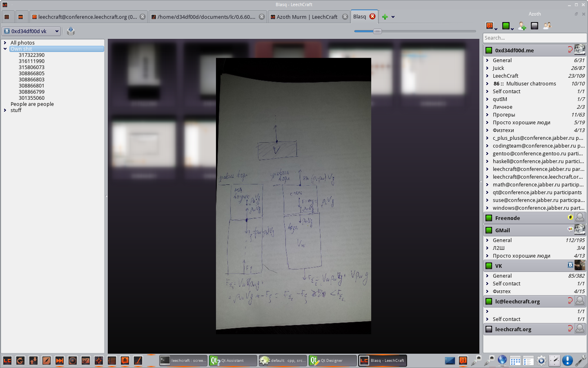This screenshot has width=588, height=368.
Task: Click the Search field in Azoth panel
Action: (535, 38)
